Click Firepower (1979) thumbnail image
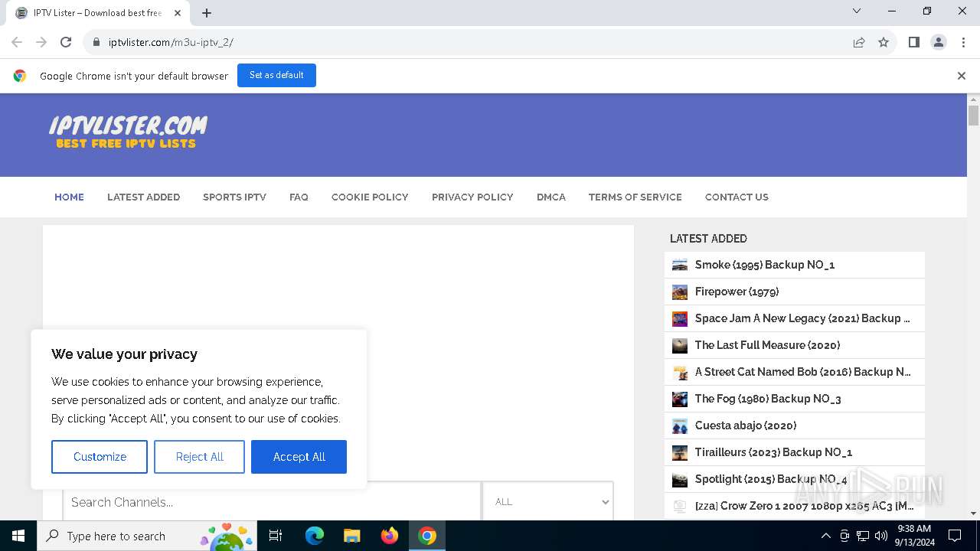 tap(680, 292)
